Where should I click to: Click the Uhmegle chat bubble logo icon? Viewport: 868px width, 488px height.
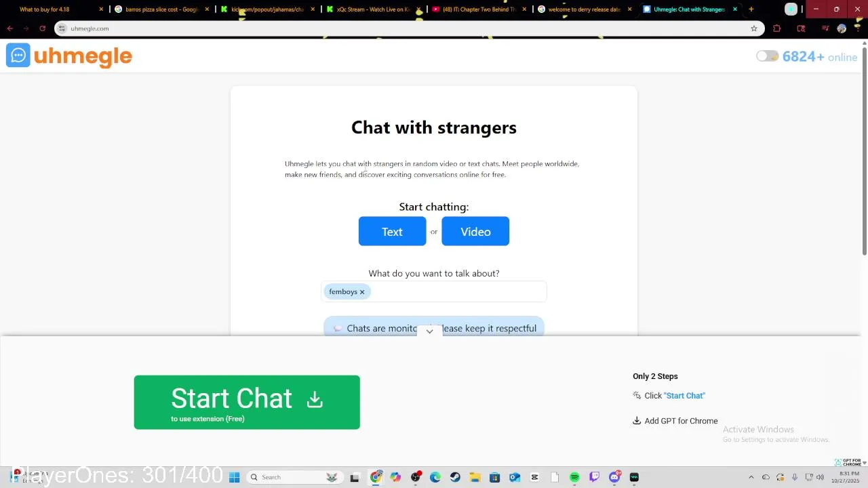point(18,56)
